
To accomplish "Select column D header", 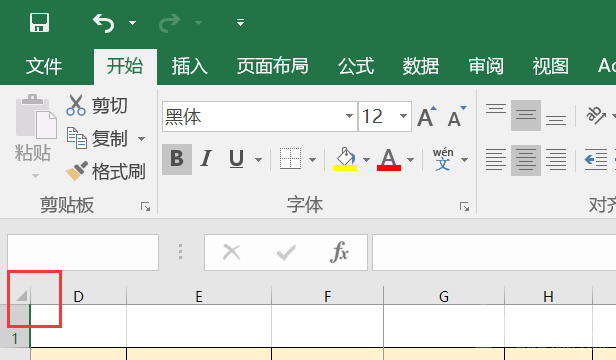I will pos(79,296).
